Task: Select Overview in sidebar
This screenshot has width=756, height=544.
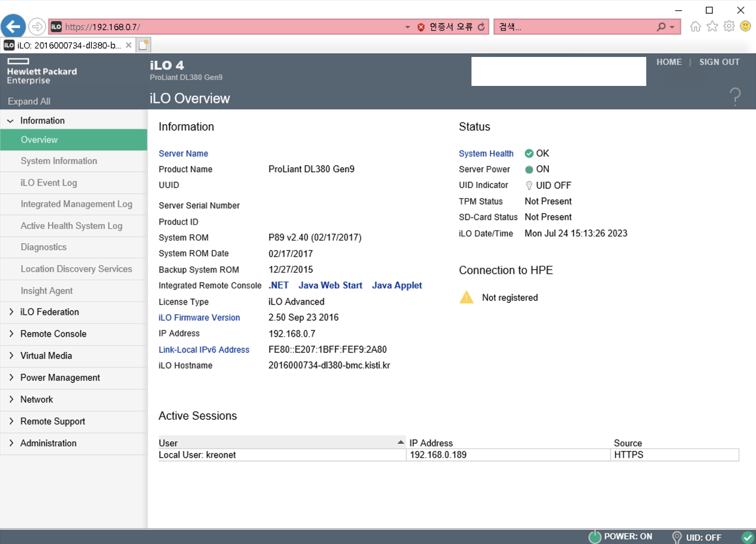Action: point(74,140)
